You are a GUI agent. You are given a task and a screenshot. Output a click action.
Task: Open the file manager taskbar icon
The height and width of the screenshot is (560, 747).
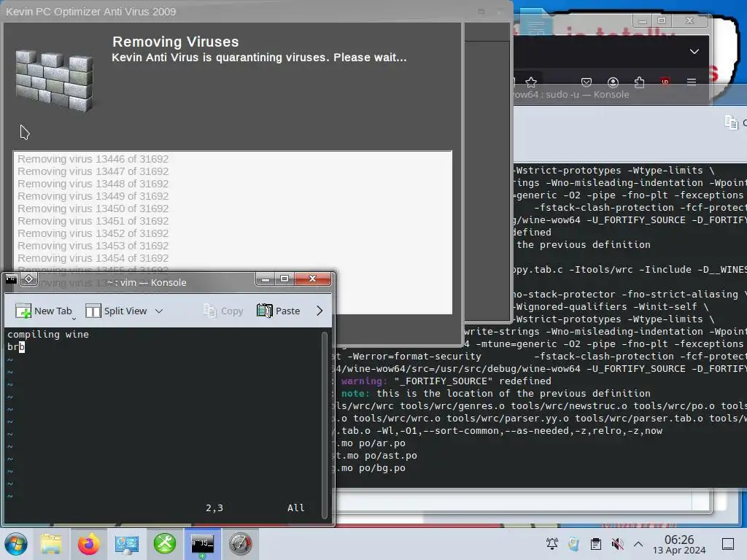tap(51, 544)
